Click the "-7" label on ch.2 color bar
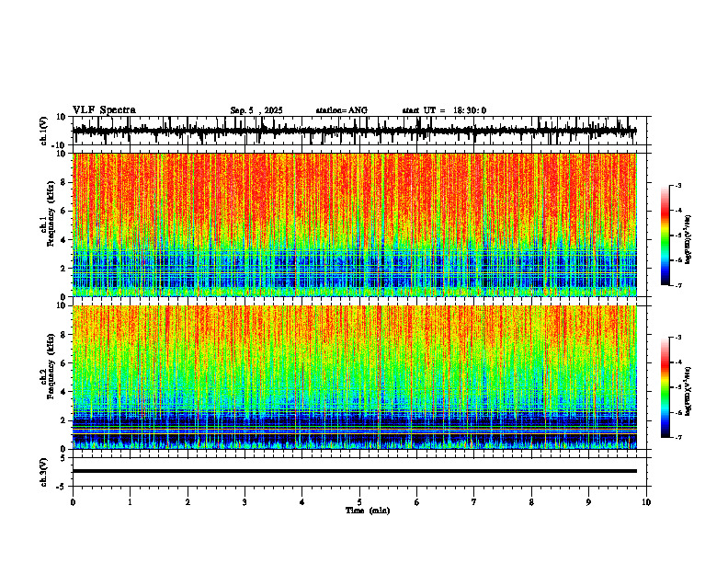The height and width of the screenshot is (563, 728). [678, 438]
